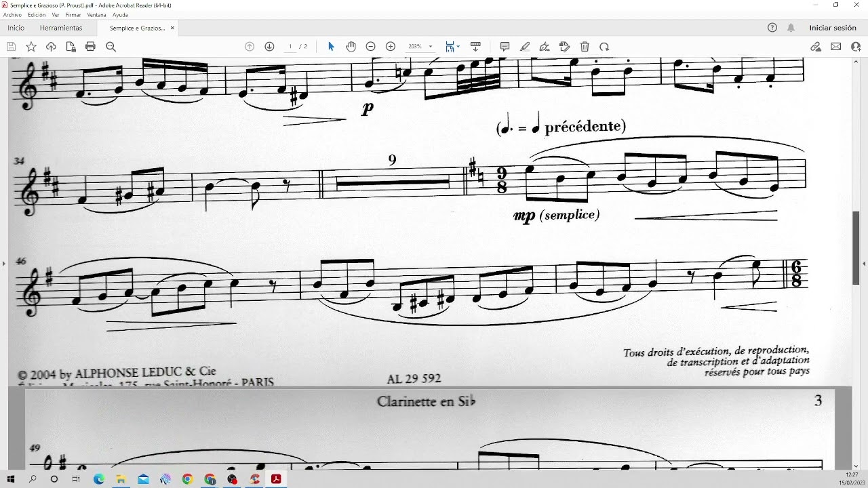
Task: Go to the previous page
Action: pos(250,47)
